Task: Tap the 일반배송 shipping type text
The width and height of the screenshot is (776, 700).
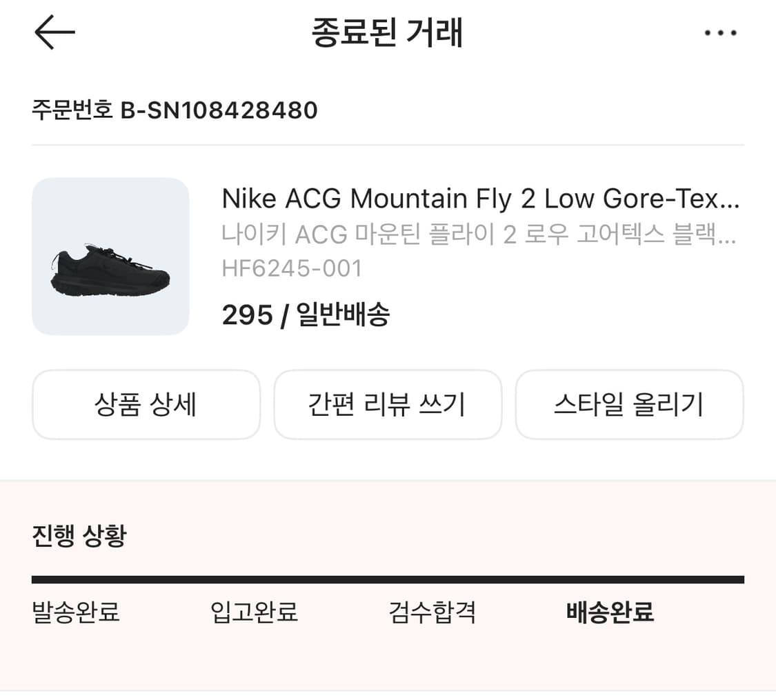Action: pyautogui.click(x=343, y=315)
